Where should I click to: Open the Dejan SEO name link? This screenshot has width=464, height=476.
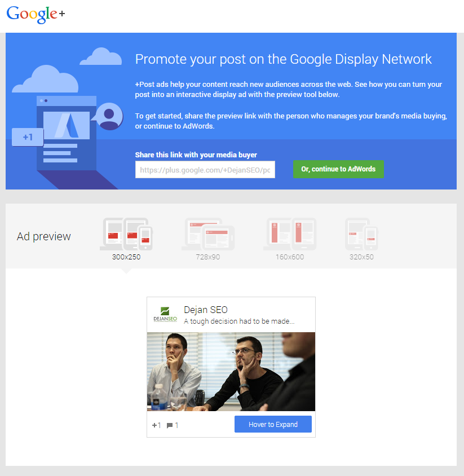click(206, 310)
